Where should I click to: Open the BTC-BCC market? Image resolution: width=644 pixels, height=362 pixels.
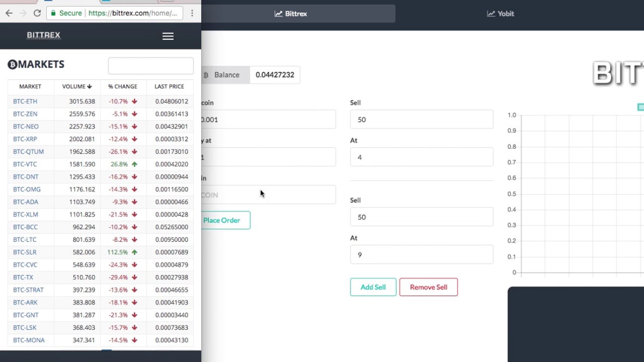(x=25, y=227)
